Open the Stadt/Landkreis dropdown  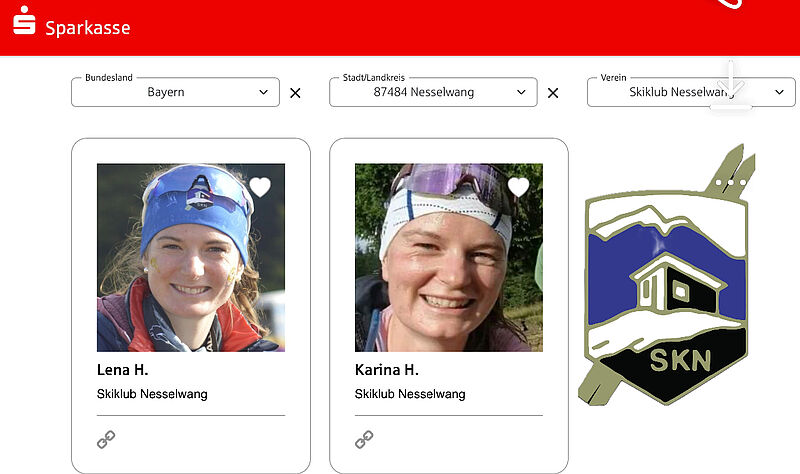click(x=433, y=92)
